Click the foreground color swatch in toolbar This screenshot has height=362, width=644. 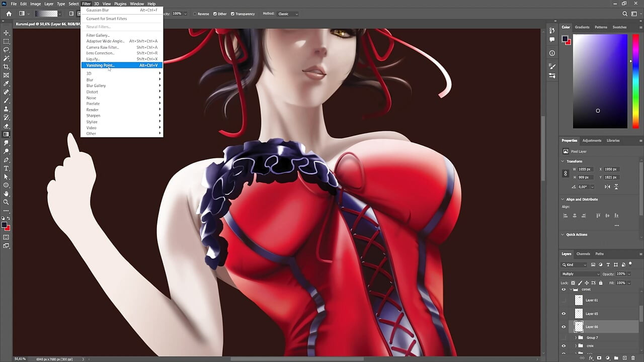pyautogui.click(x=5, y=225)
